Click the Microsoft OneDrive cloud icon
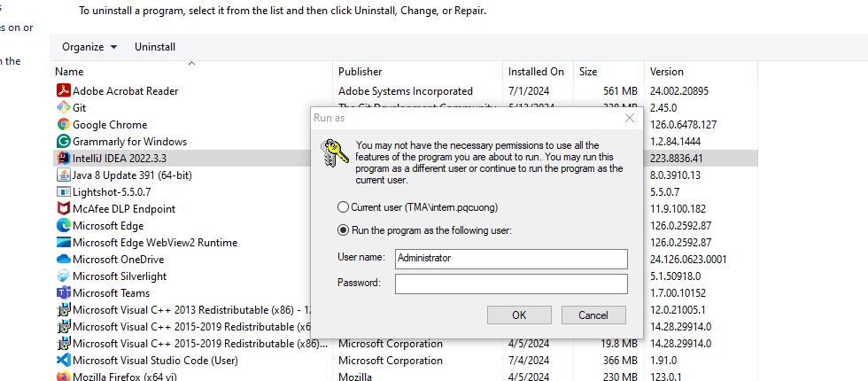The width and height of the screenshot is (868, 381). [63, 259]
